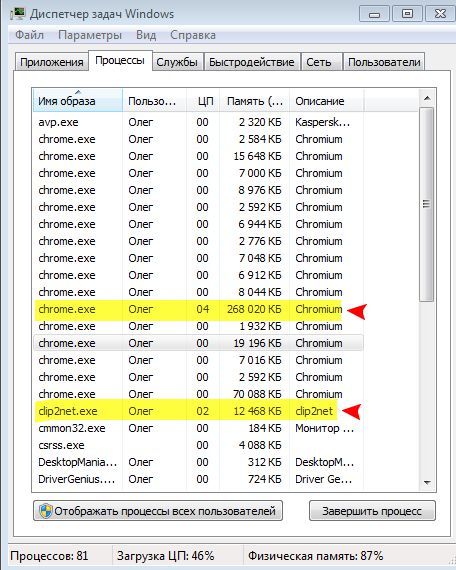Switch to the Приложения tab
Image resolution: width=456 pixels, height=570 pixels.
click(52, 62)
